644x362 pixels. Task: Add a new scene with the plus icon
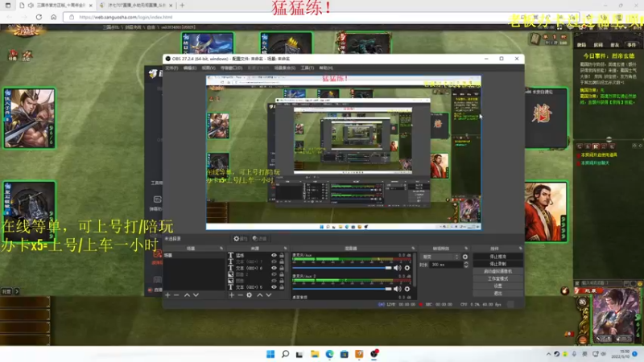(167, 294)
